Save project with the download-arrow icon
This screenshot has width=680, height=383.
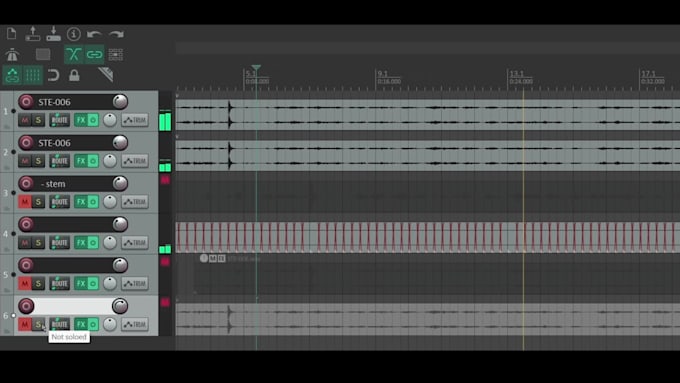tap(53, 33)
